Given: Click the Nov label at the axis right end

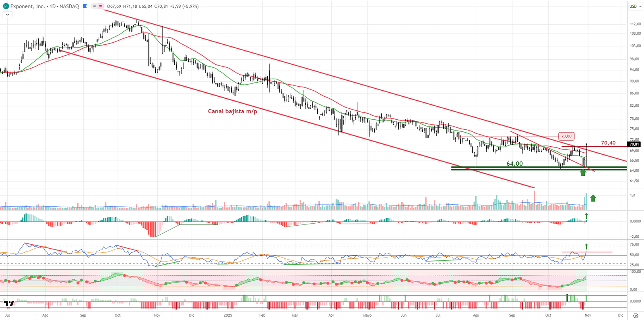Looking at the screenshot, I should (588, 315).
